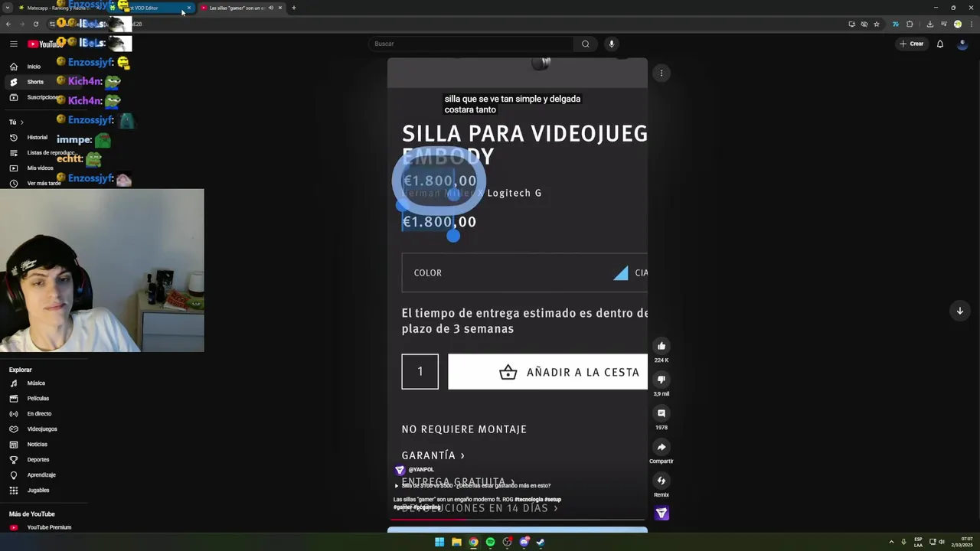Go back in Chrome
The height and width of the screenshot is (551, 980).
pyautogui.click(x=8, y=24)
